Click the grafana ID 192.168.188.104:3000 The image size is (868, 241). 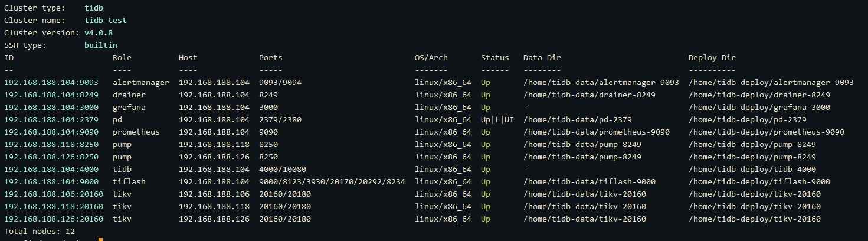point(51,108)
